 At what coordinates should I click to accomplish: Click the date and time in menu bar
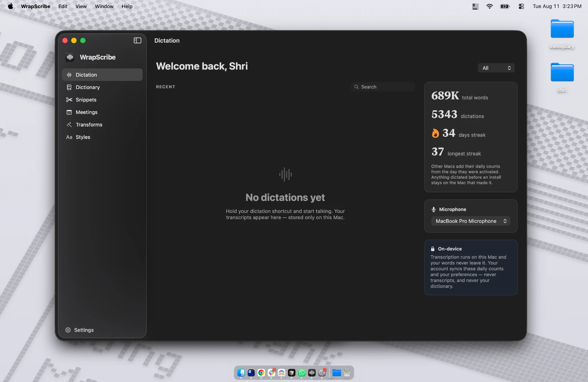pyautogui.click(x=557, y=6)
